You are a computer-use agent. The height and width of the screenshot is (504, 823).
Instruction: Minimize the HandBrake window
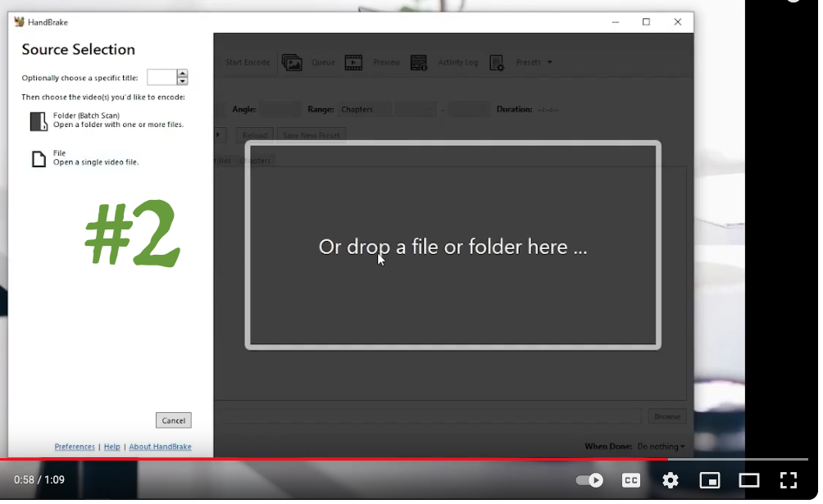pos(615,21)
